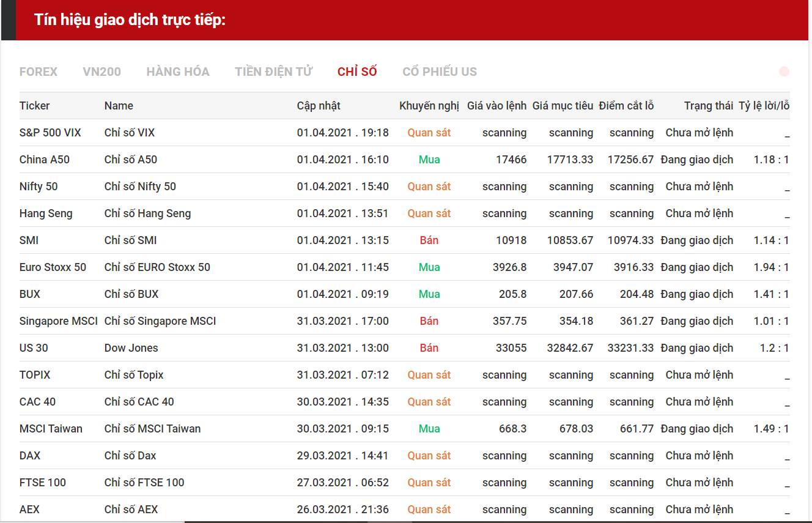Click the Giá mục tiêu column header

(x=563, y=106)
